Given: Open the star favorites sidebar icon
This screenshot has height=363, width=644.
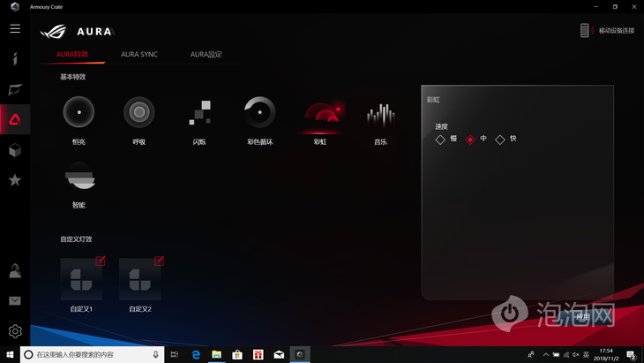Looking at the screenshot, I should 15,180.
